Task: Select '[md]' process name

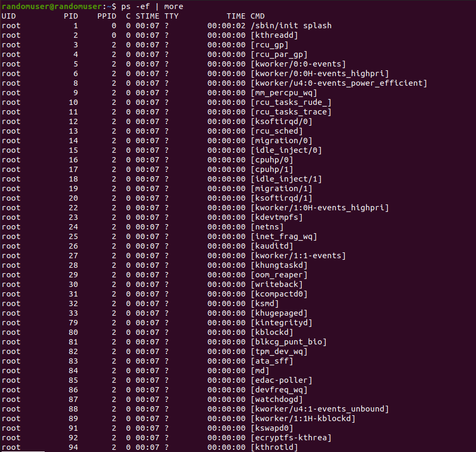Action: click(260, 370)
